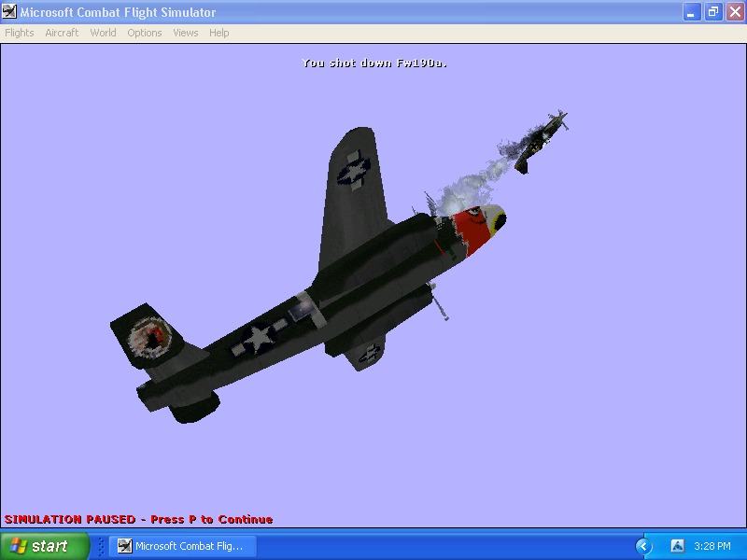
Task: Click the Windows start button
Action: coord(44,546)
